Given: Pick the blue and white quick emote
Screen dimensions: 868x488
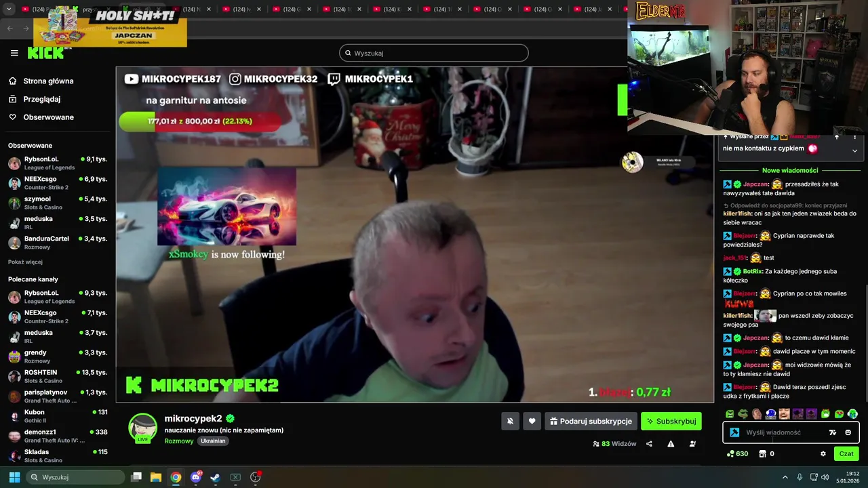Looking at the screenshot, I should pos(771,414).
